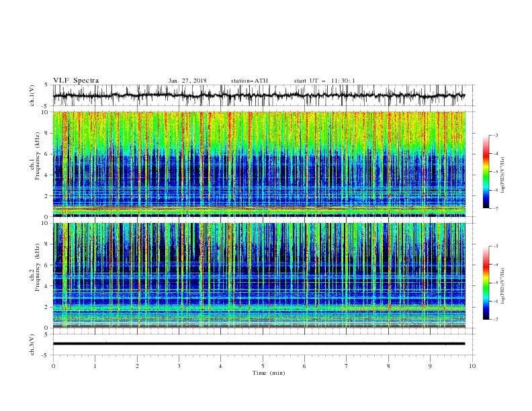Click the "4" kHz tick on ch.2 frequency axis
Screen dimensions: 532x411
(x=47, y=286)
